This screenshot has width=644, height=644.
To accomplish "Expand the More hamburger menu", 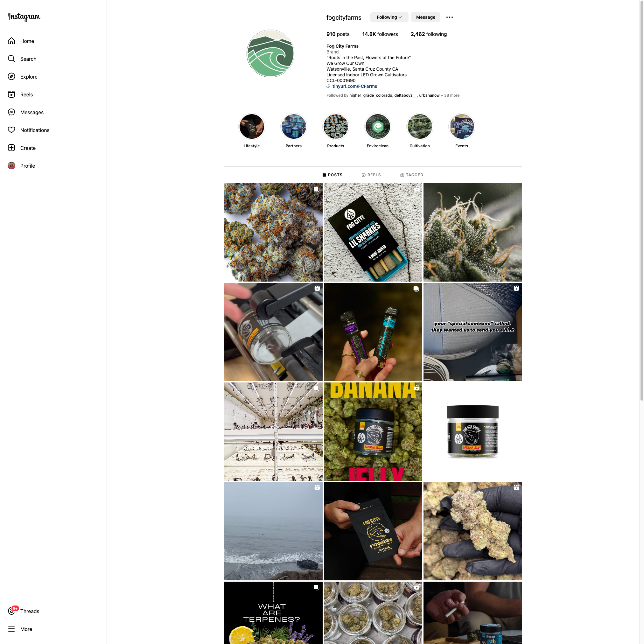I will click(11, 629).
